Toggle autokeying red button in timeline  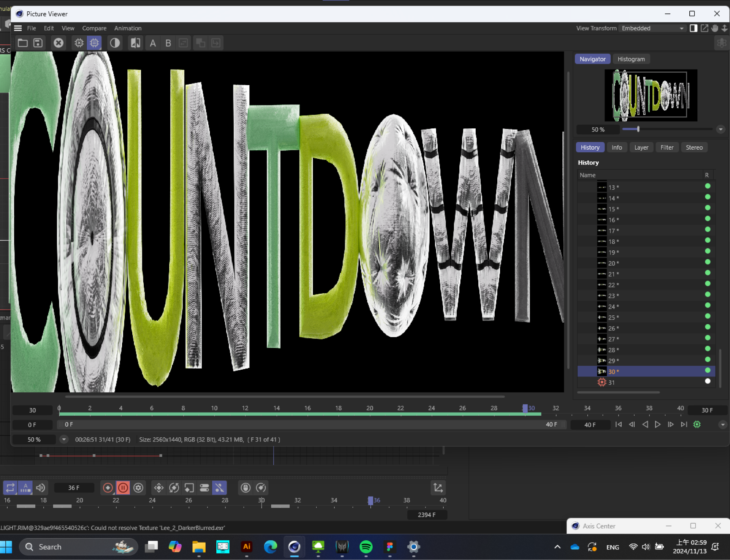[123, 487]
